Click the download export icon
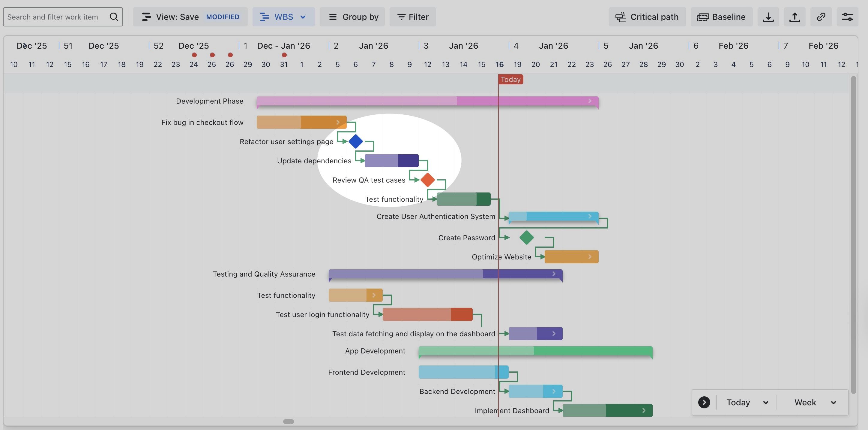868x430 pixels. click(x=768, y=17)
